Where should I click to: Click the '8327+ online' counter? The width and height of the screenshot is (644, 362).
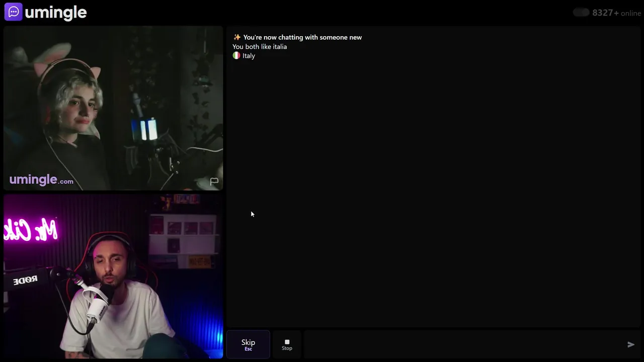[x=616, y=13]
